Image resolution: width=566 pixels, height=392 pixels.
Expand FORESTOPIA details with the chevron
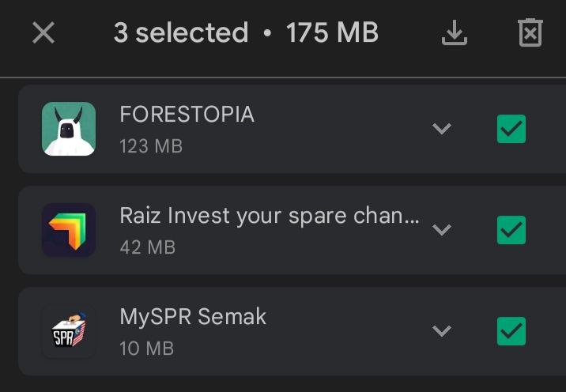[442, 129]
